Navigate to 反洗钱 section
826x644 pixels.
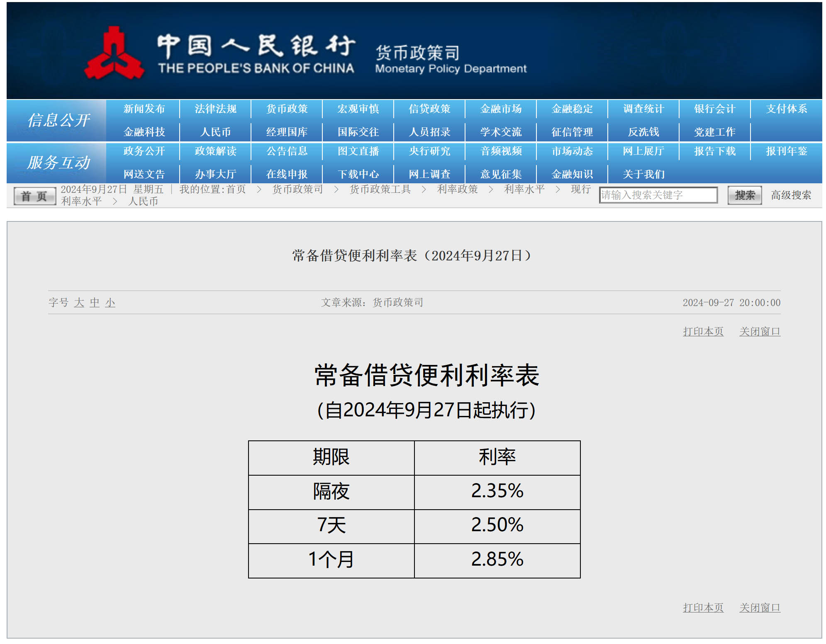[x=643, y=132]
